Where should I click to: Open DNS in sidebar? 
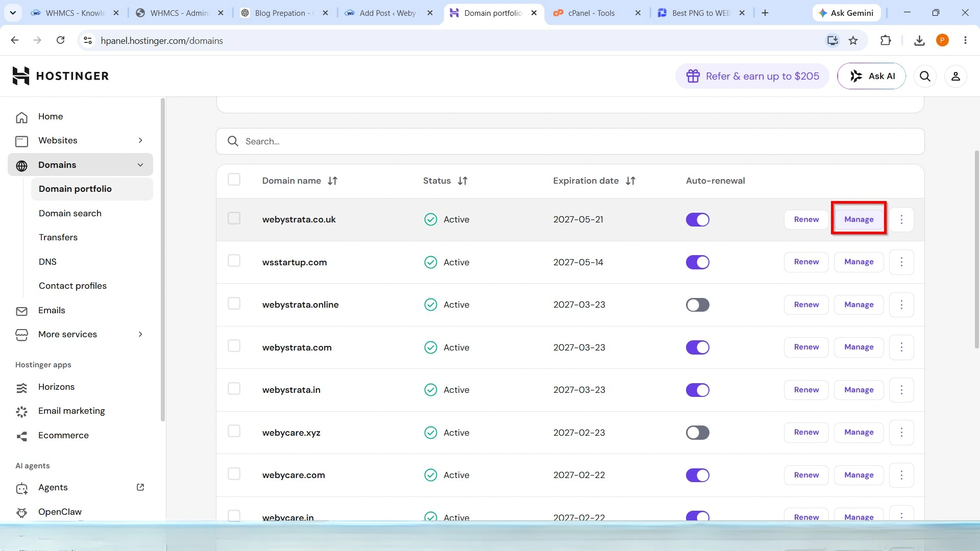tap(47, 262)
